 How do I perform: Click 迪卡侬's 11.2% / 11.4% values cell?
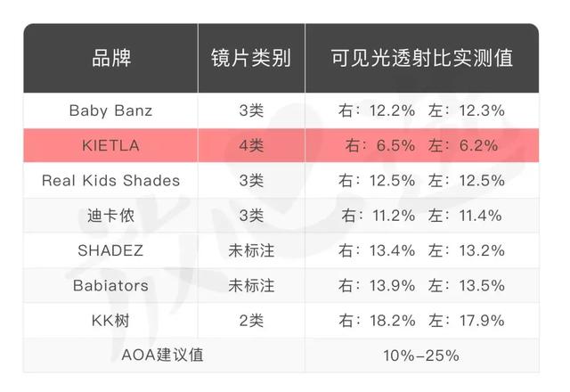click(x=422, y=215)
